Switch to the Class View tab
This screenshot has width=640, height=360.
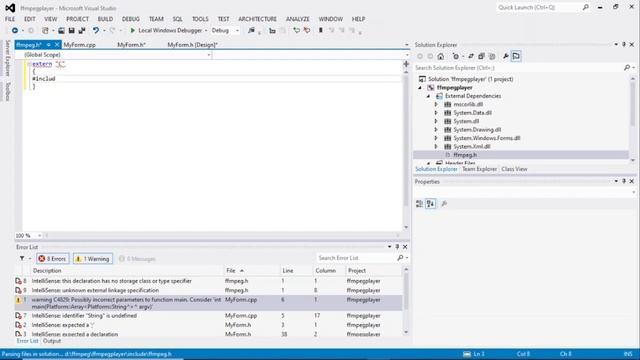(x=514, y=169)
